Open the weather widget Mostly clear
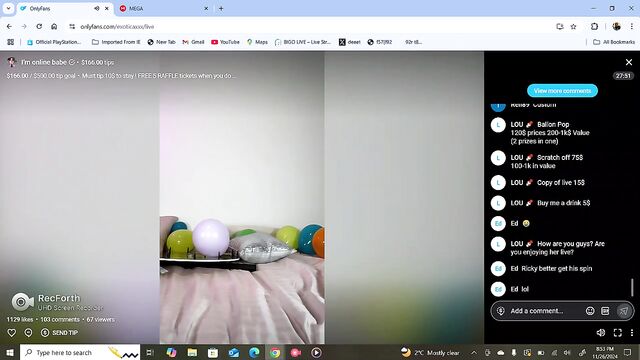The height and width of the screenshot is (360, 640). pos(430,352)
